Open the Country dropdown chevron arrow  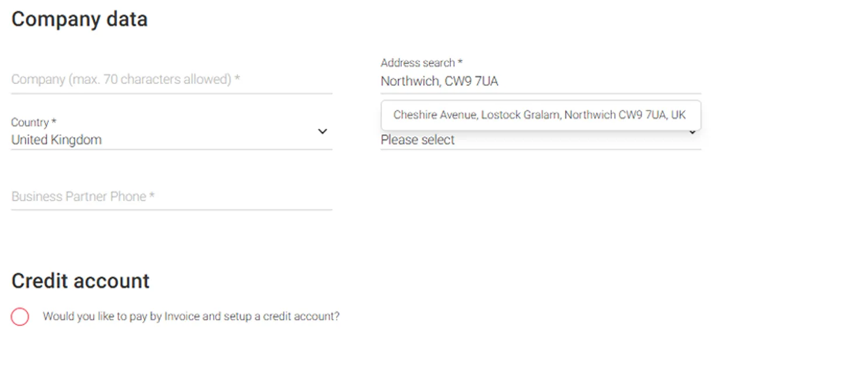(323, 132)
